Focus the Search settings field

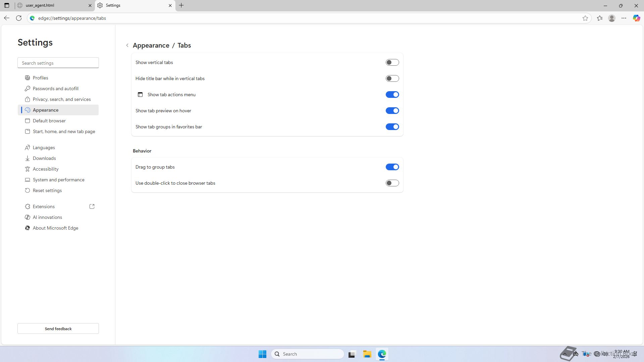[x=58, y=63]
